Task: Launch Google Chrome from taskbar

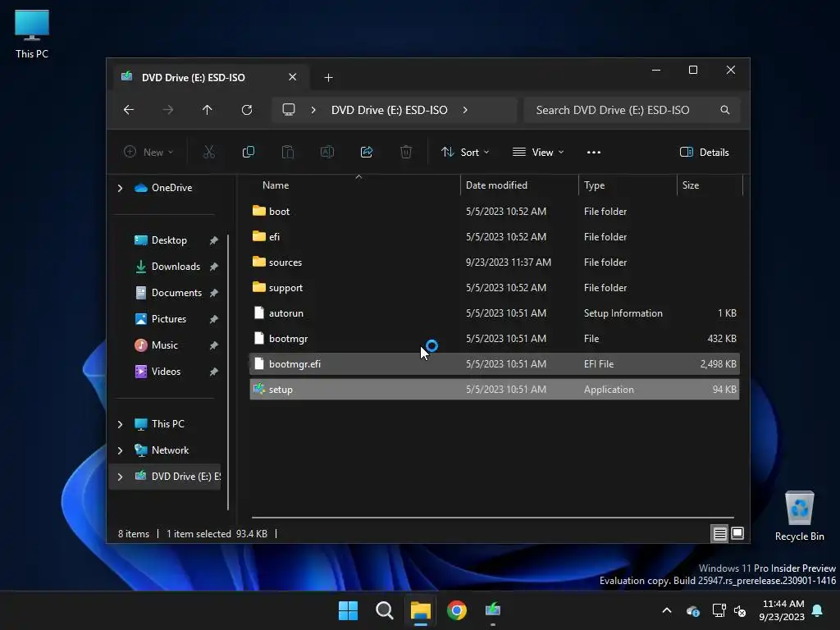Action: point(456,610)
